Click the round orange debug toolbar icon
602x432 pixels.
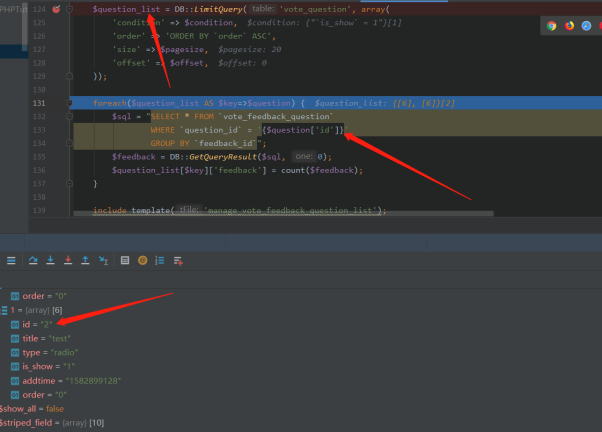tap(142, 261)
